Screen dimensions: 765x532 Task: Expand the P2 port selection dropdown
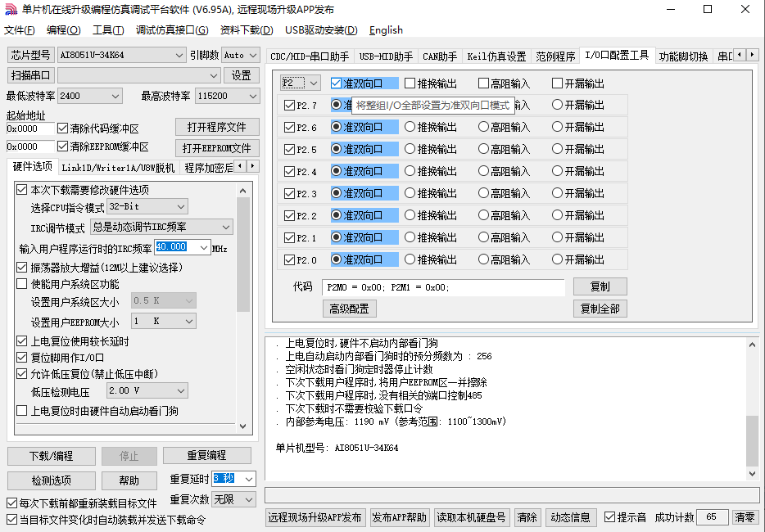pyautogui.click(x=300, y=83)
